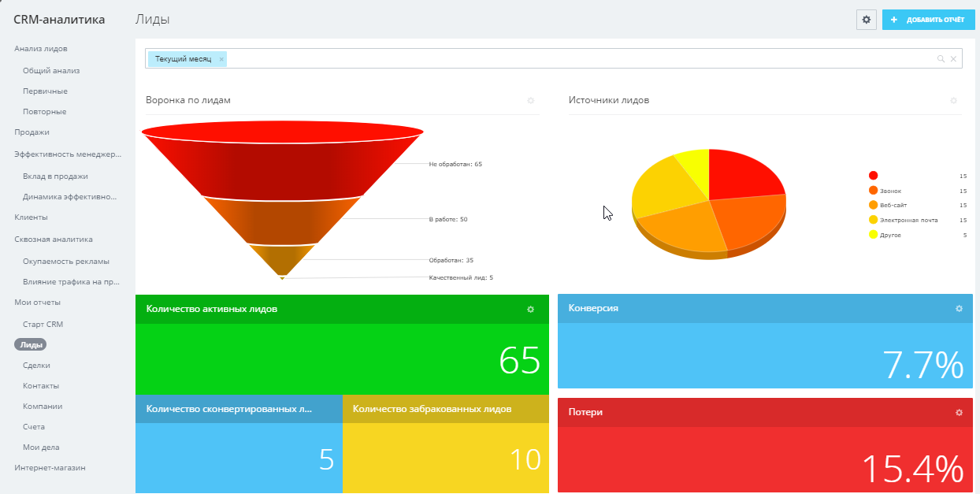Image resolution: width=980 pixels, height=494 pixels.
Task: Click the funnel label Качественный лид: 5
Action: 461,277
